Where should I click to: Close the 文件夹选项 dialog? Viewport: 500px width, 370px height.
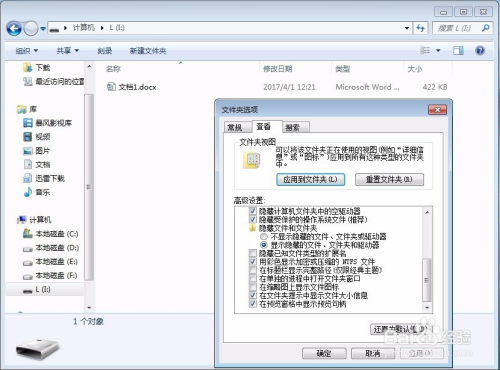tap(437, 110)
